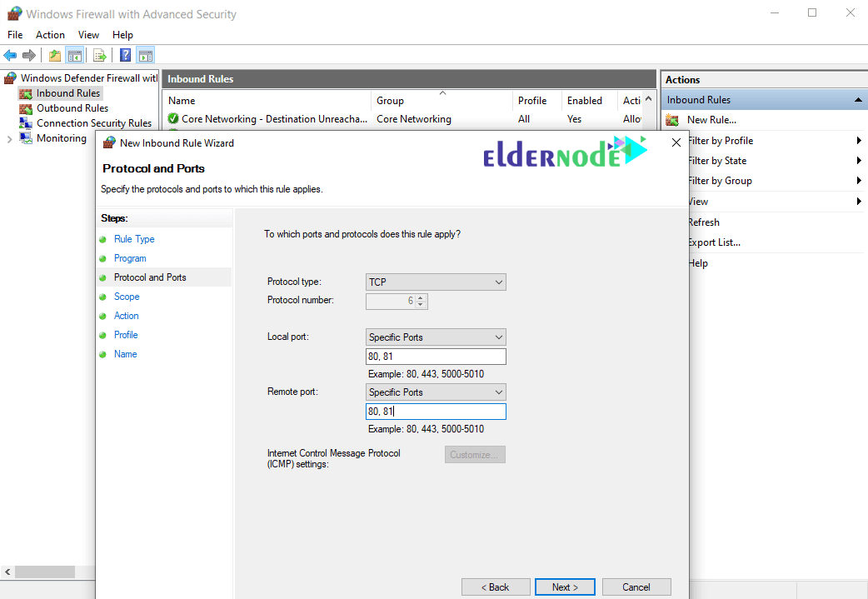Open the Local port dropdown
The image size is (868, 599).
[x=436, y=337]
